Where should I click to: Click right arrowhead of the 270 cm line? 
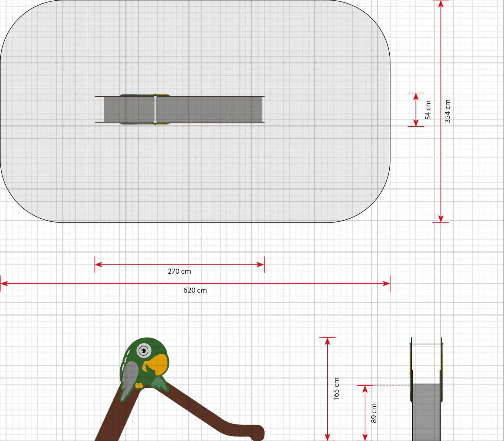(x=261, y=264)
